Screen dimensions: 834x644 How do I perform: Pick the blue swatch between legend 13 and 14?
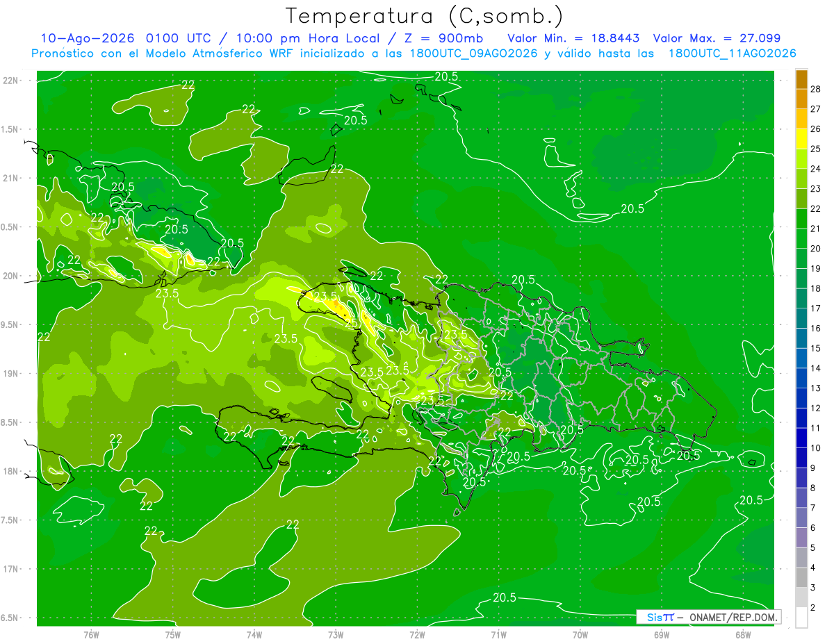(x=802, y=378)
